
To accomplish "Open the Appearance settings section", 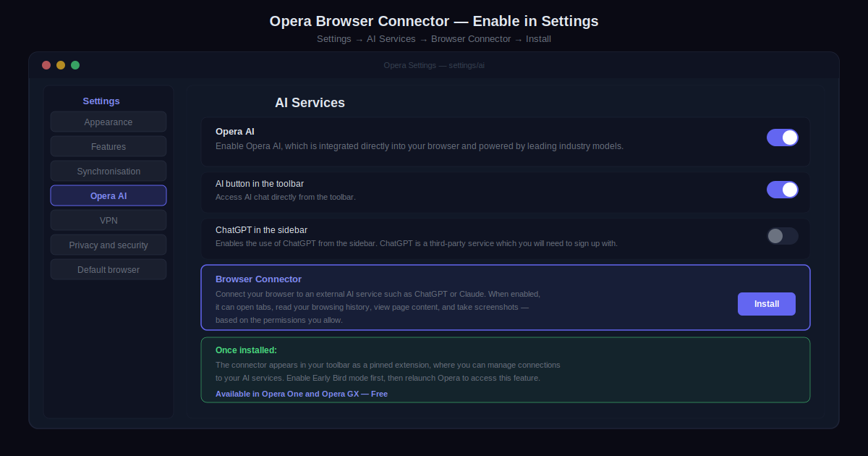I will click(109, 122).
